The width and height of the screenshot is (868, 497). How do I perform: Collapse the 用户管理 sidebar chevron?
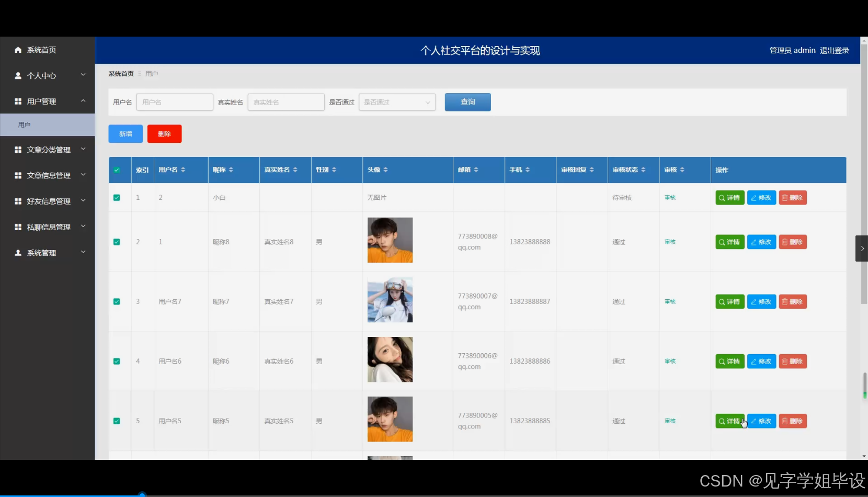pos(83,100)
